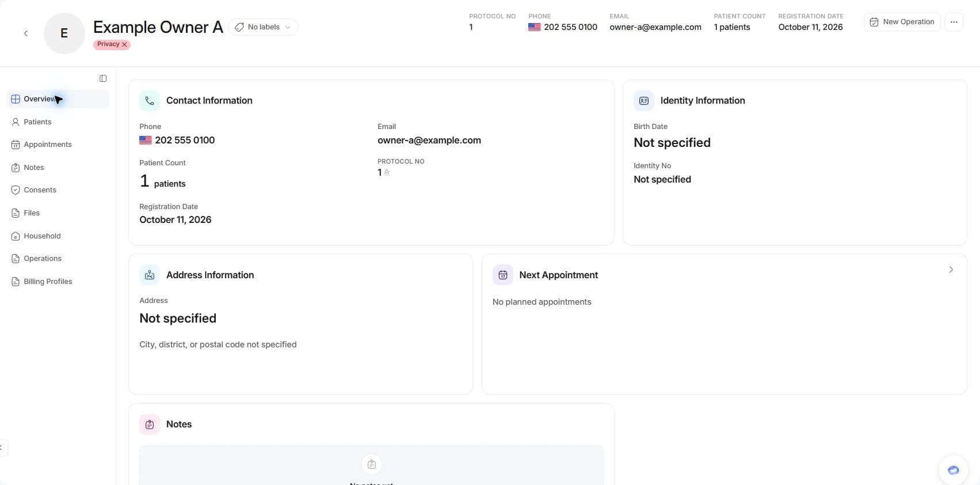Click the header phone number 202 555 0100
Image resolution: width=980 pixels, height=485 pixels.
(x=571, y=27)
